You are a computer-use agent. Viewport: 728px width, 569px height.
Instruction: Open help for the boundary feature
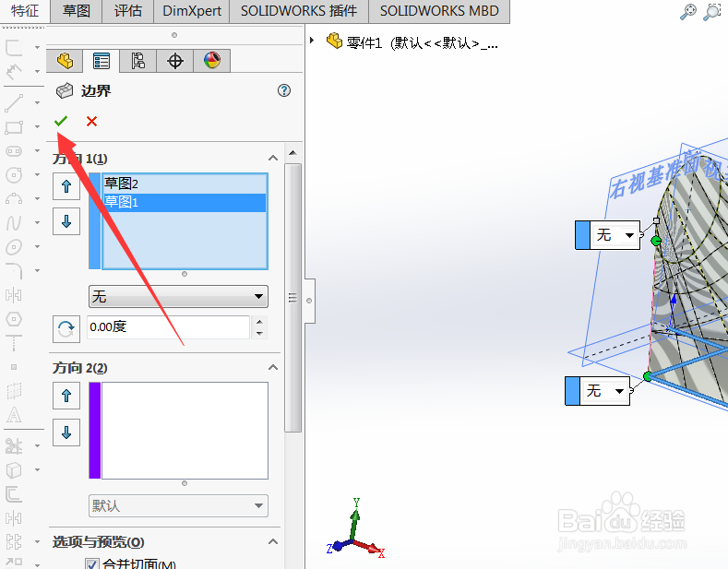[284, 90]
